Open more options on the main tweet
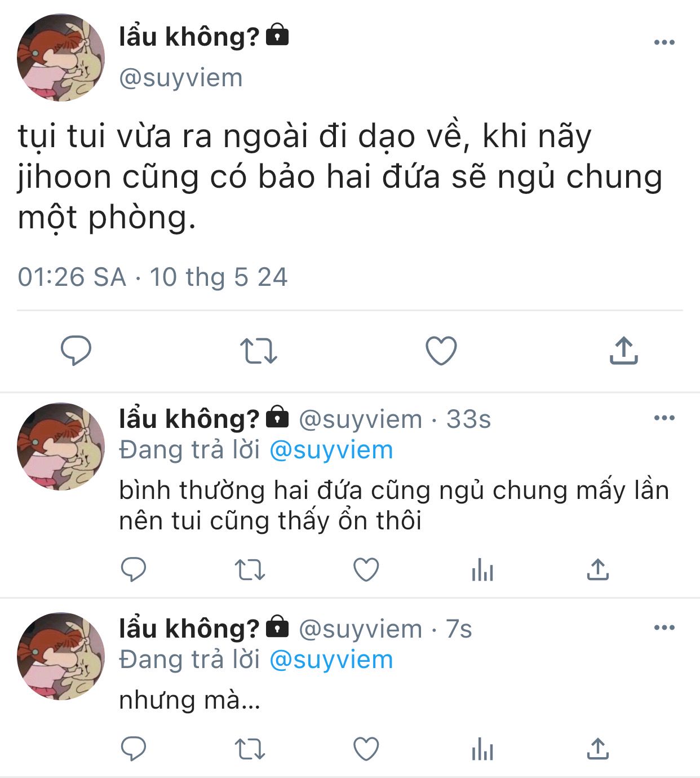 click(664, 42)
